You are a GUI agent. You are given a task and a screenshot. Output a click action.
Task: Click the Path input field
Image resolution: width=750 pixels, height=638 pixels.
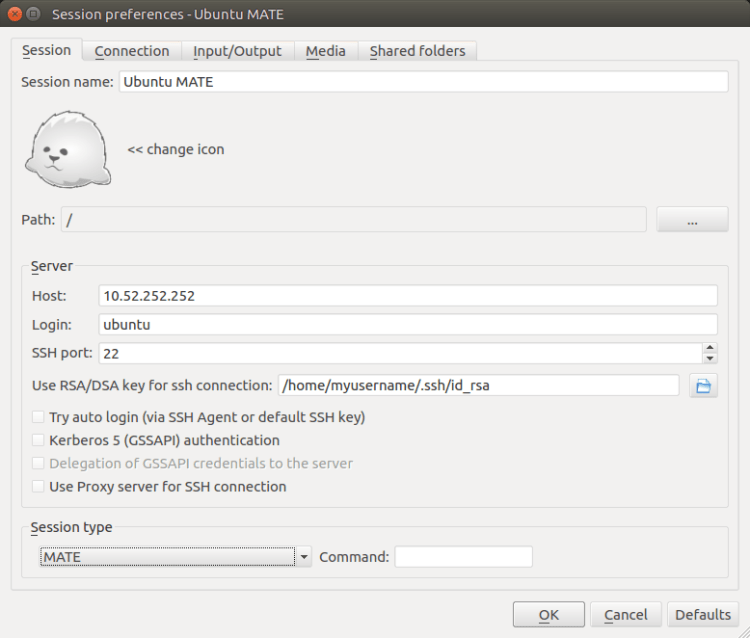coord(353,220)
